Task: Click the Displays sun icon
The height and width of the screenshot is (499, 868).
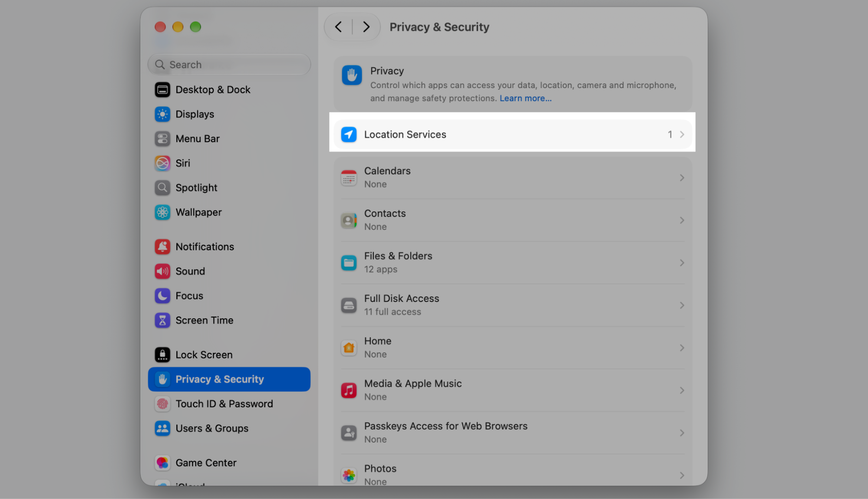Action: [x=162, y=114]
